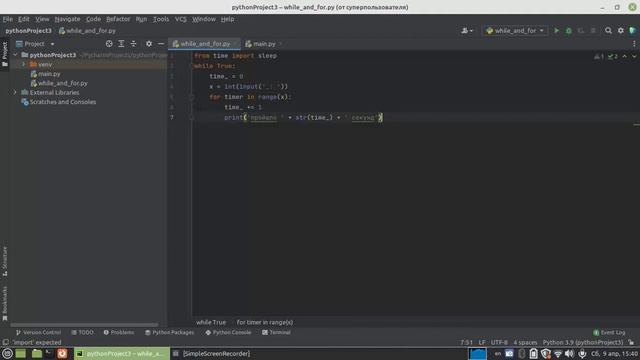Open the Window menu
640x360 pixels.
[204, 19]
